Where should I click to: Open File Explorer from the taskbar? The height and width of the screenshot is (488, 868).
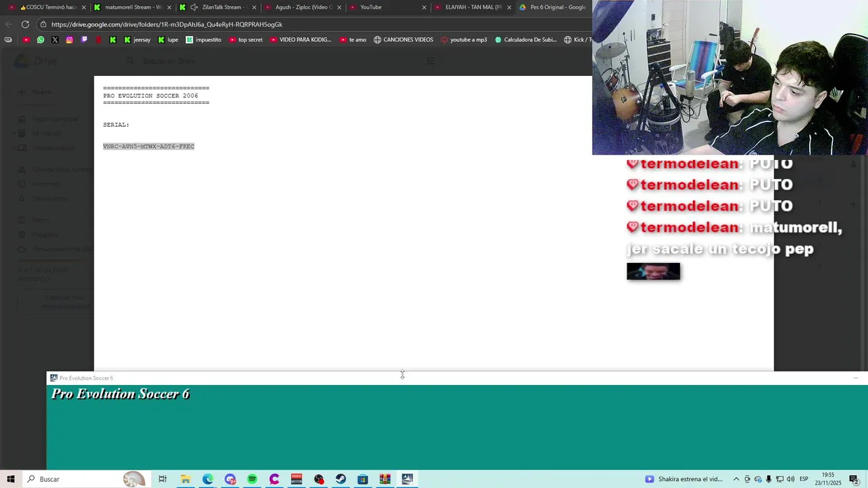(x=185, y=479)
